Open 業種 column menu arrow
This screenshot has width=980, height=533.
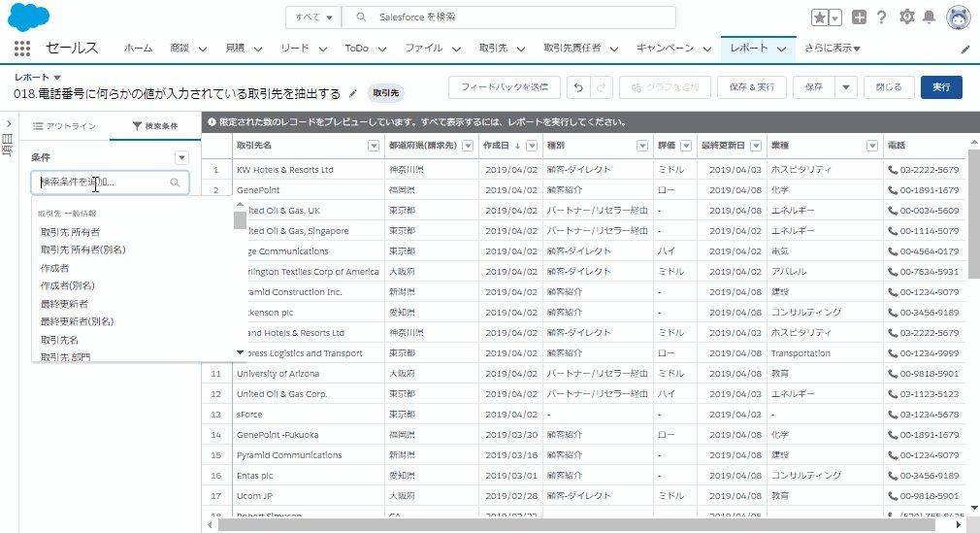(872, 146)
